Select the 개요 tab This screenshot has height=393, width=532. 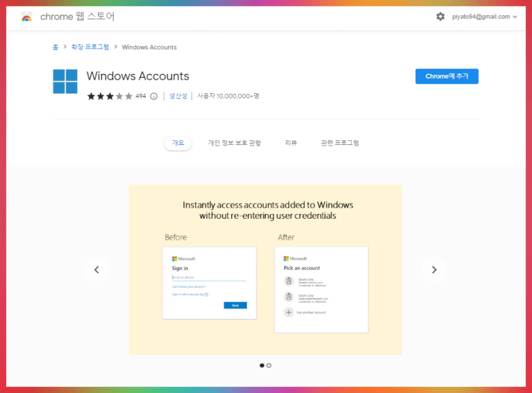[x=178, y=143]
